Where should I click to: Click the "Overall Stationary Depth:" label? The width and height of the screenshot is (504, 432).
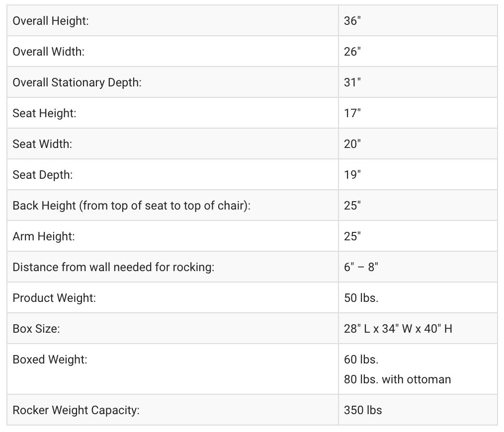pyautogui.click(x=77, y=82)
